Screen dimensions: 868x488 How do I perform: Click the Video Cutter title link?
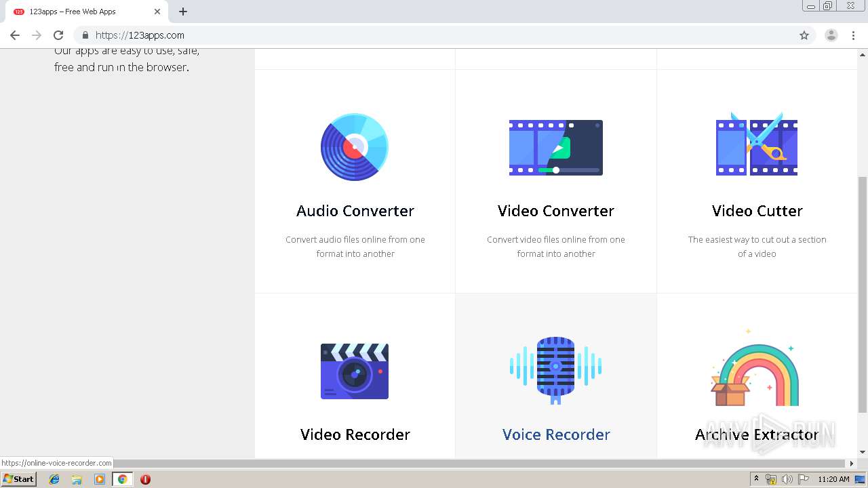tap(757, 211)
